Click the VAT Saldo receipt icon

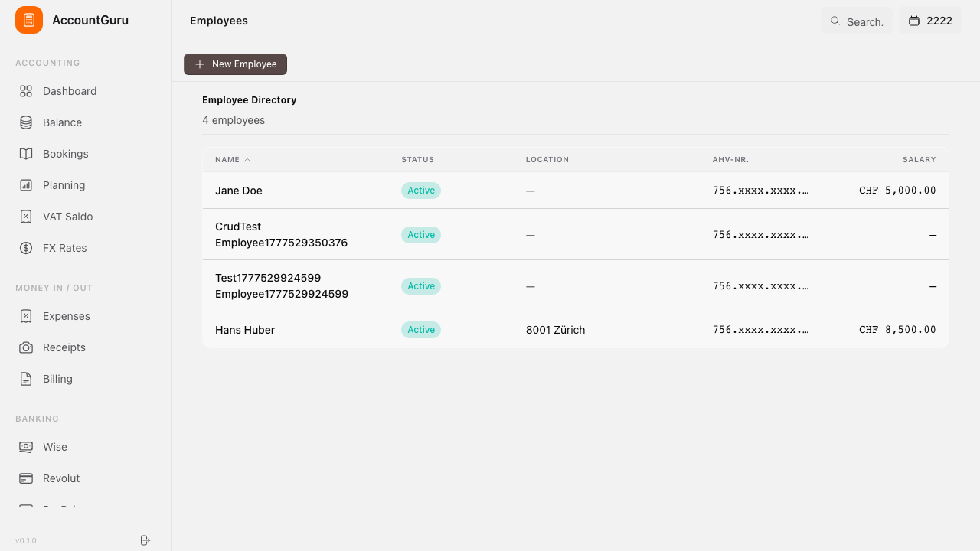[x=26, y=217]
